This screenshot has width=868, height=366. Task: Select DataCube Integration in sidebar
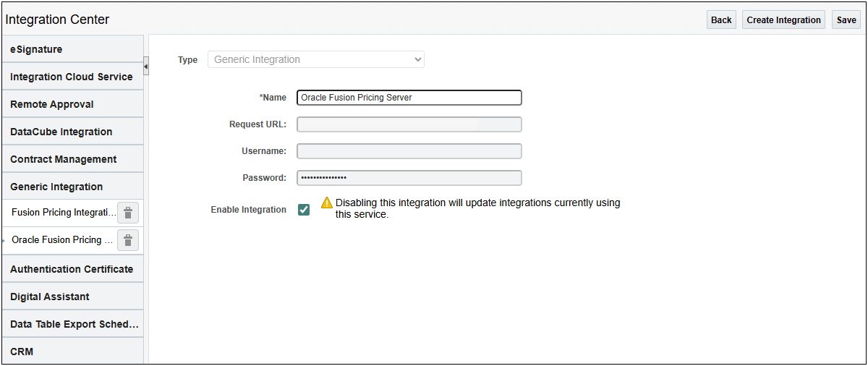pos(72,132)
